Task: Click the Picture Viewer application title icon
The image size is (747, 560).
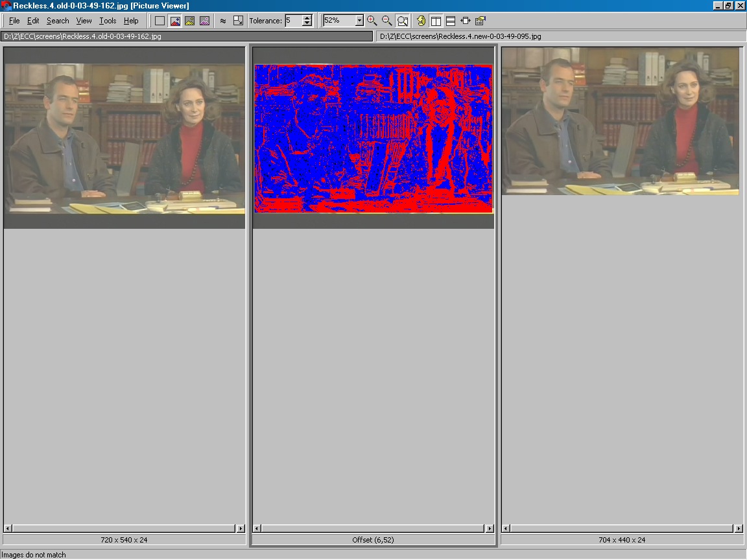Action: [6, 6]
